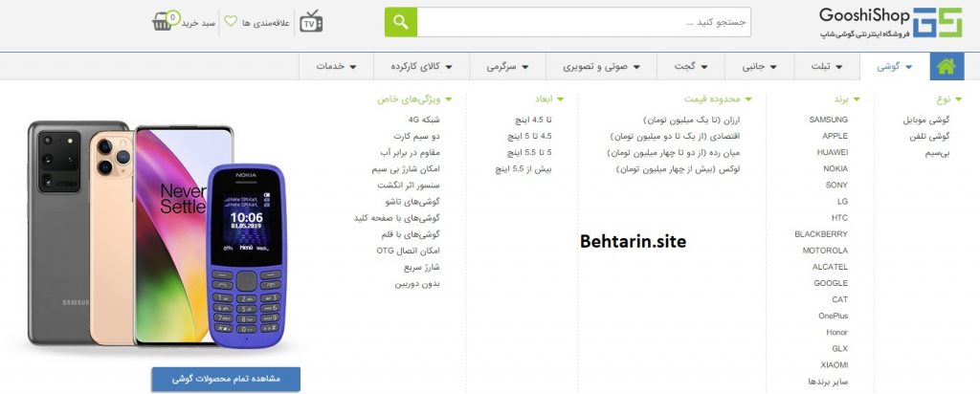Select بیش از 5.5 اینچ size option
Screen dimensions: 980x394
coord(523,168)
